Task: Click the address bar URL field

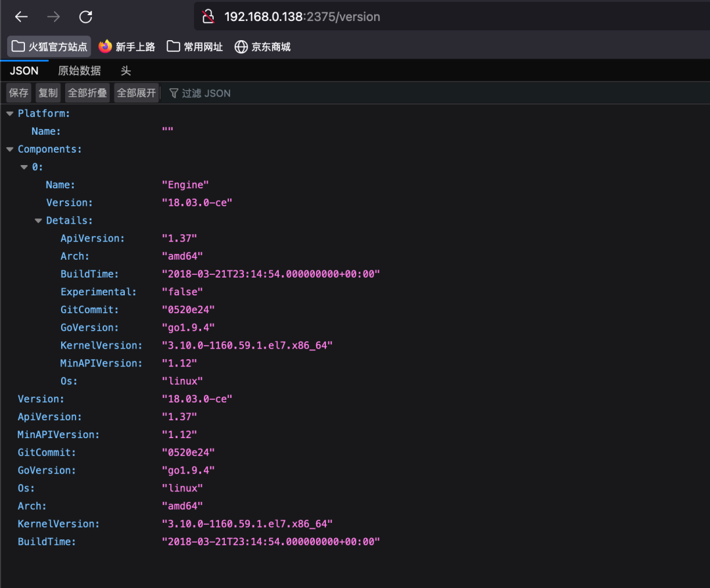Action: coord(453,16)
